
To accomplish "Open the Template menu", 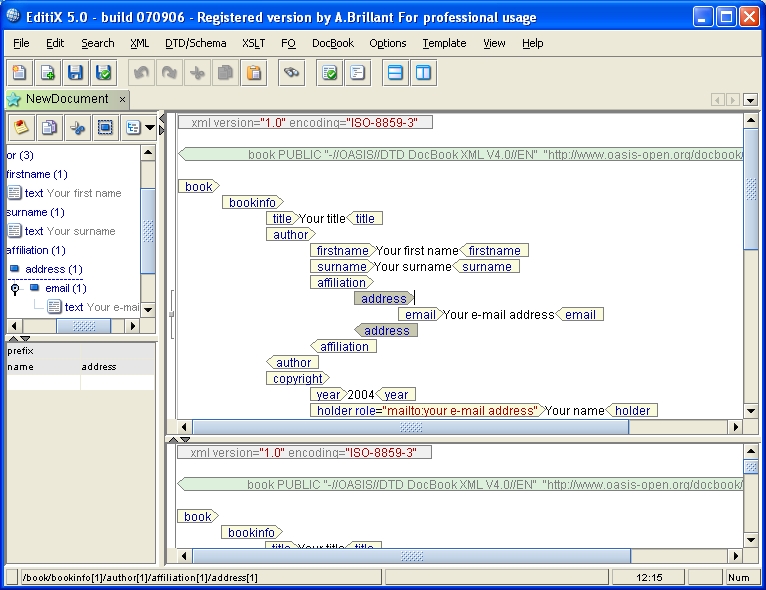I will coord(444,43).
